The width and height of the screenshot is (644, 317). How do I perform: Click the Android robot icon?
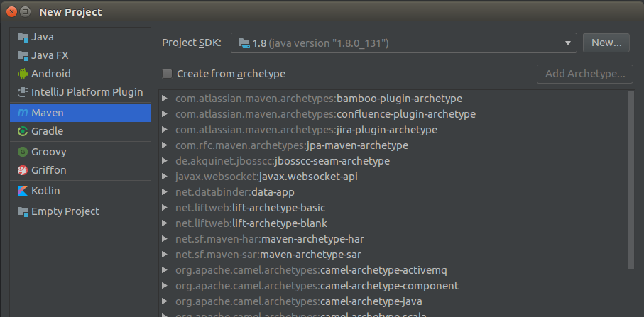pos(23,74)
